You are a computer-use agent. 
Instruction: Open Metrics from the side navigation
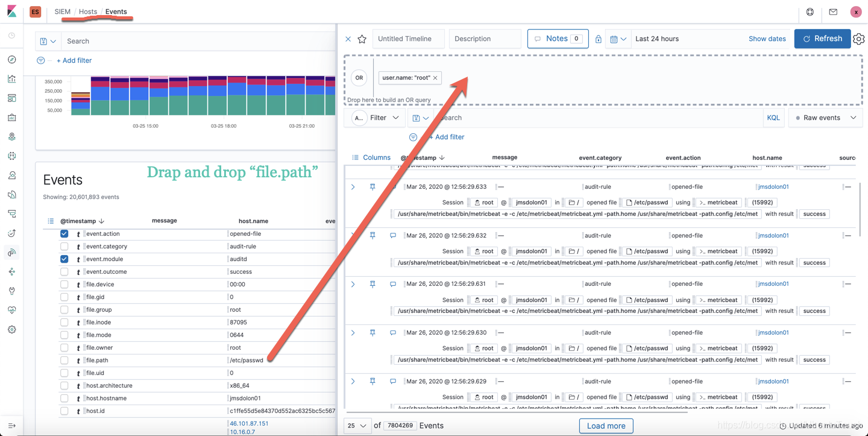pyautogui.click(x=11, y=175)
